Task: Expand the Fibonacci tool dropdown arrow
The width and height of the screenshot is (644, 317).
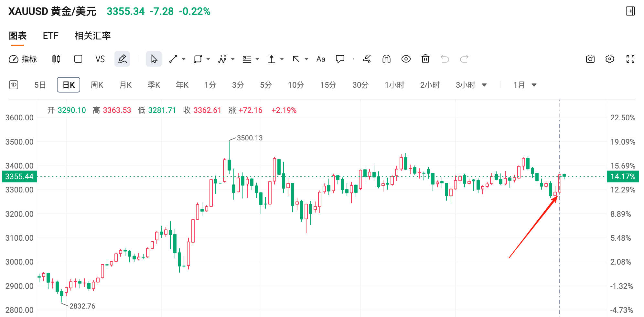Action: 257,59
